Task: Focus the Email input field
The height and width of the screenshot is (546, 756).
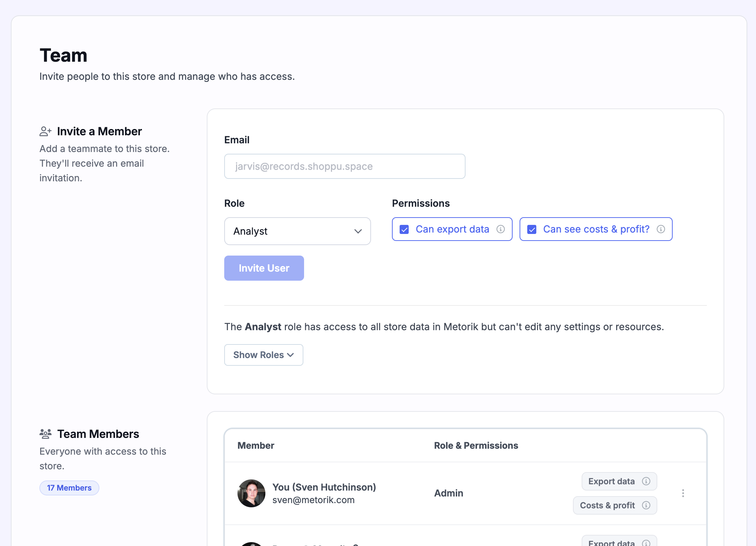Action: (345, 166)
